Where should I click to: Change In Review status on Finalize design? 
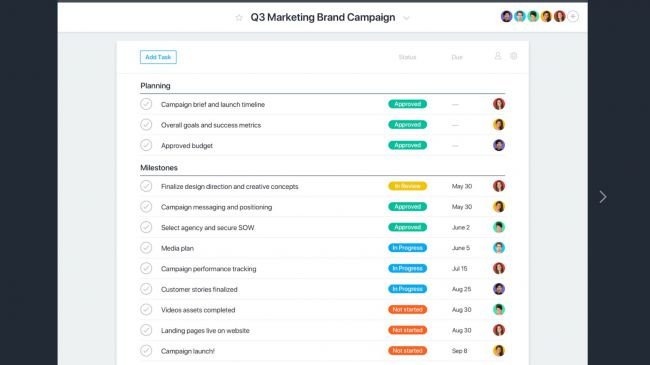(407, 186)
